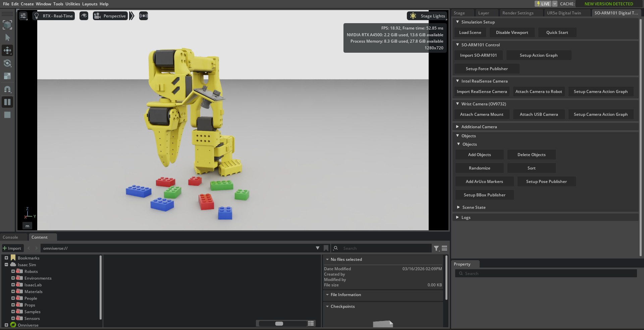Click the Stage Lights sun icon

coord(413,16)
